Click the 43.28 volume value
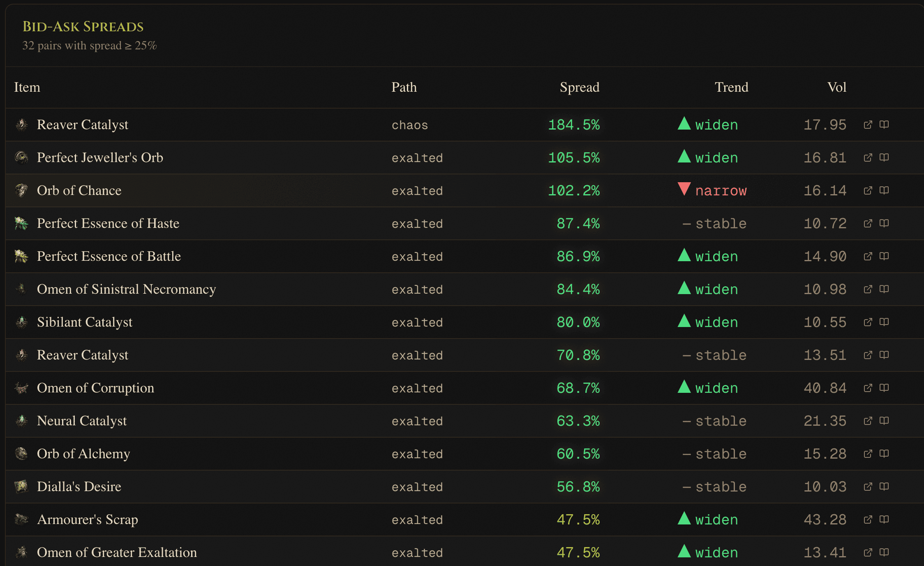Screen dimensions: 924x566 click(825, 520)
